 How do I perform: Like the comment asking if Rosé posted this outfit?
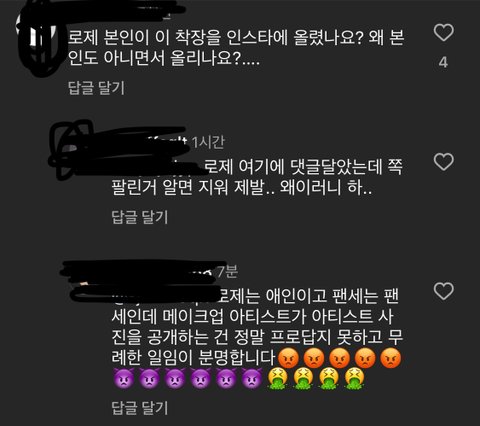[444, 32]
